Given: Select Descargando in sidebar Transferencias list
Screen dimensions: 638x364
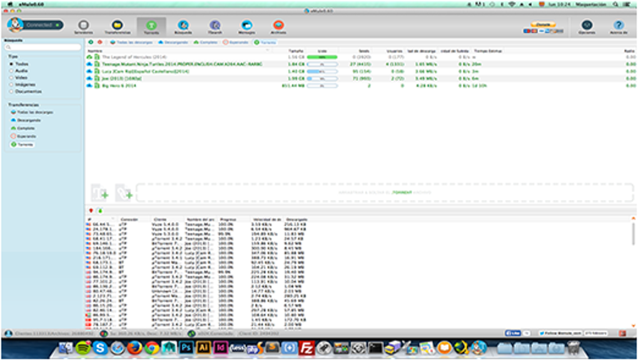Looking at the screenshot, I should (26, 120).
